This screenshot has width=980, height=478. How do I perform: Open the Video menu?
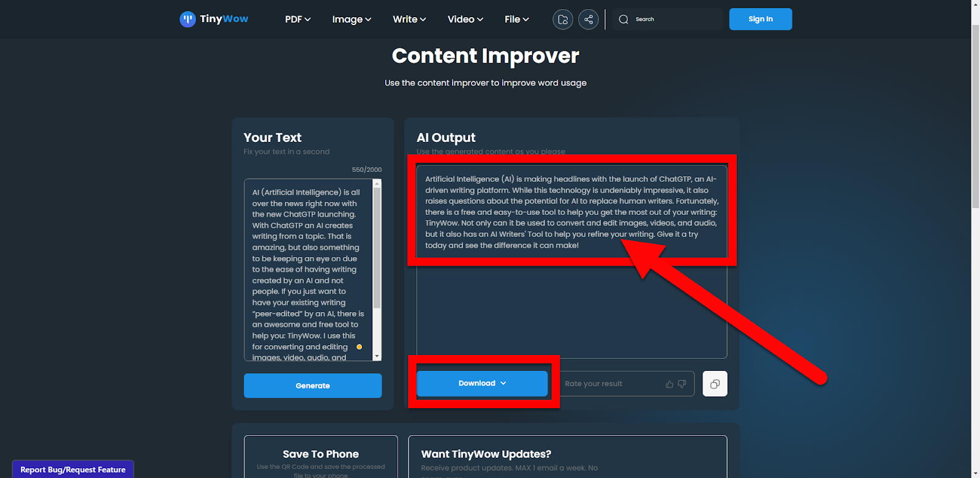point(465,20)
